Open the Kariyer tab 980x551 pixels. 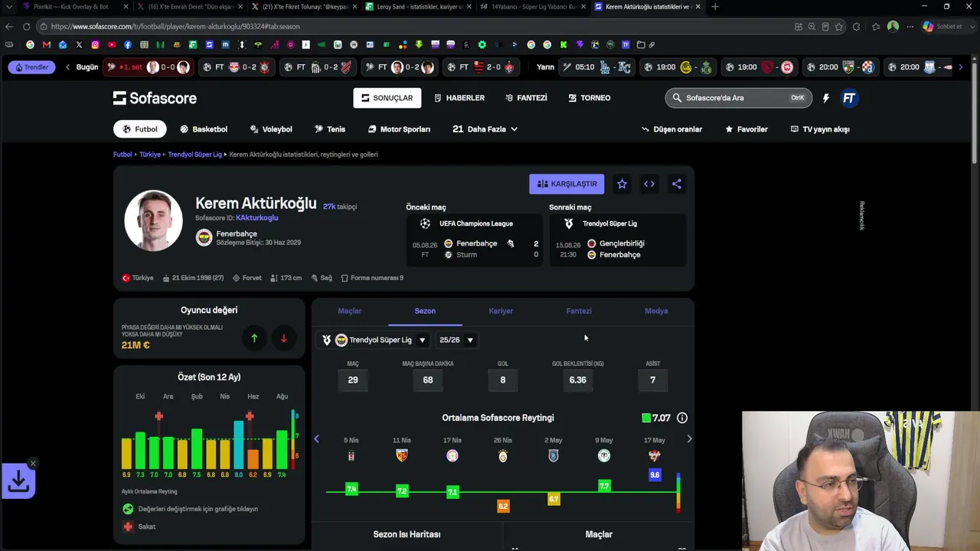501,311
